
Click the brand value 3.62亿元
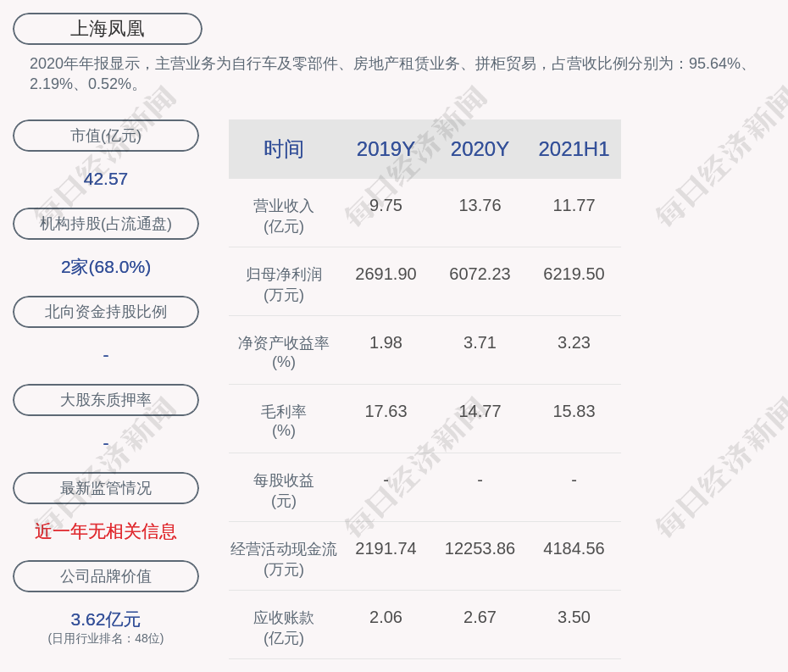point(106,619)
